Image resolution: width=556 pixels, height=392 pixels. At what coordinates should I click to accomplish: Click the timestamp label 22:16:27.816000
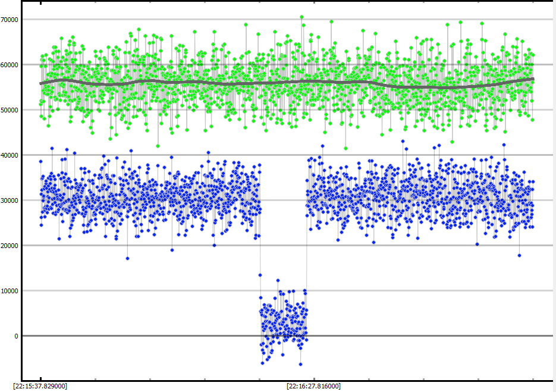[313, 386]
